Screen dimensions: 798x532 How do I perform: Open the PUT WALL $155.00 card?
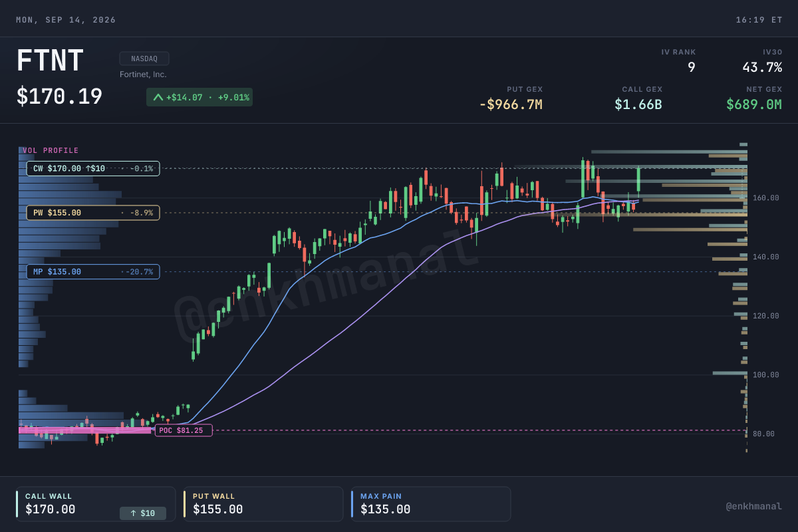(x=263, y=504)
